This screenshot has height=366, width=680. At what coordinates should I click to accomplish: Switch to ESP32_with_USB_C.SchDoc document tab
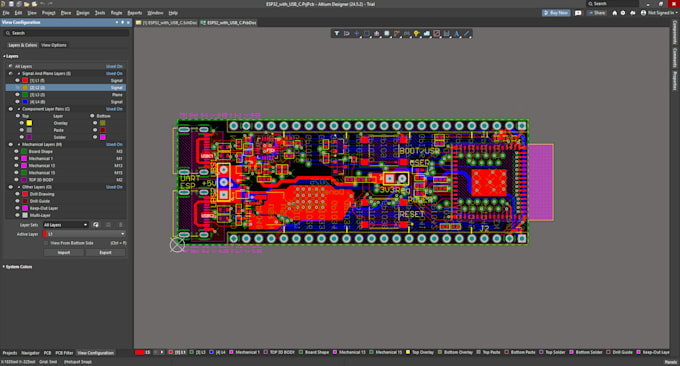167,23
